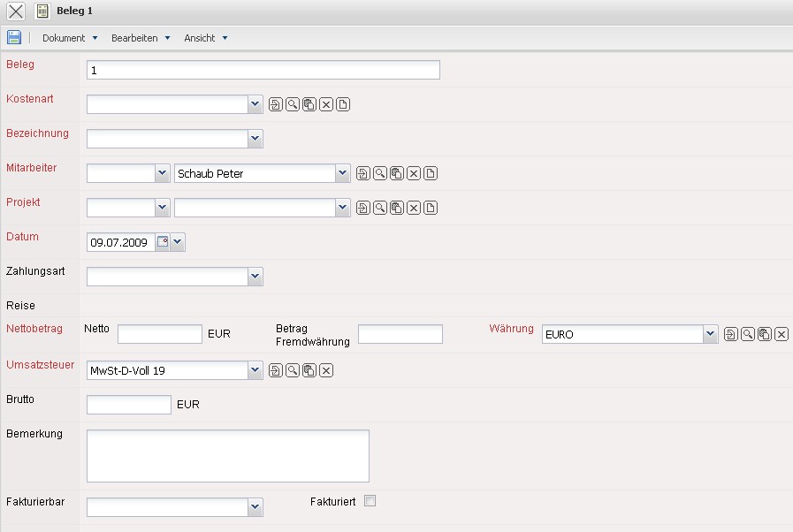793x532 pixels.
Task: Open the Bearbeiten menu
Action: [140, 38]
